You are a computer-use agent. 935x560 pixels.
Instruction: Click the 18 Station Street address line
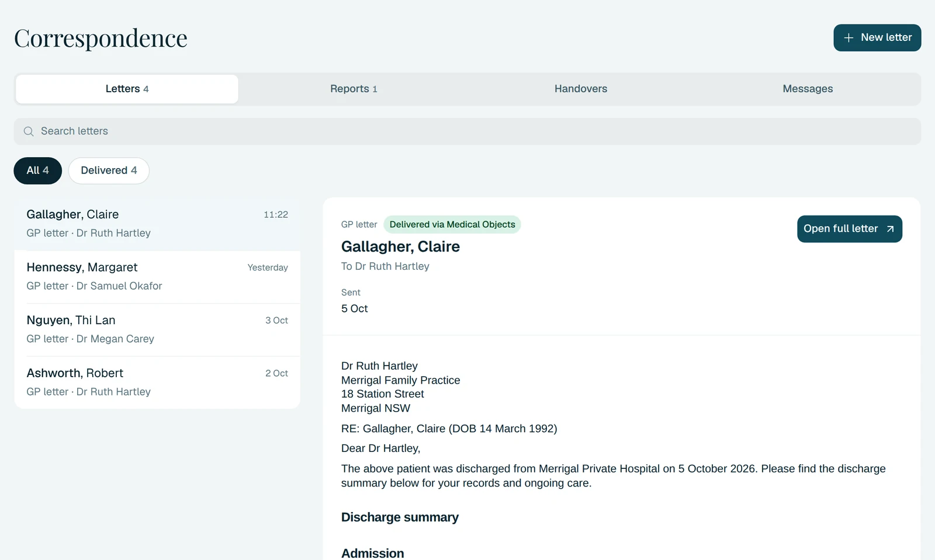(383, 394)
